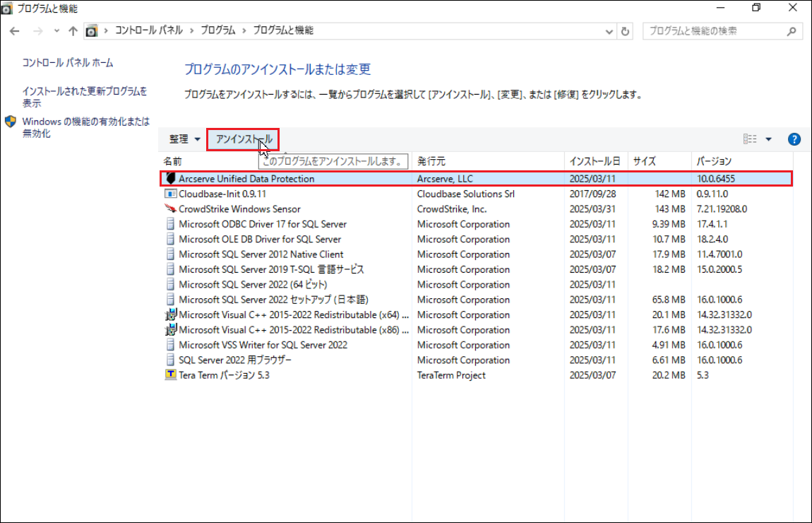Open インストールされた更新プログラムを表示 link
The image size is (812, 523).
pos(85,97)
